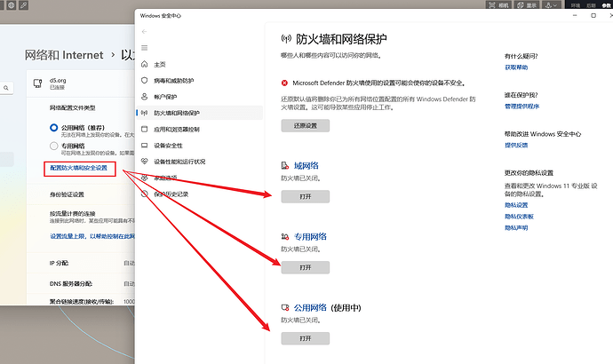Click the 管理提供程序 link
Screen dimensions: 613x364
coord(521,106)
